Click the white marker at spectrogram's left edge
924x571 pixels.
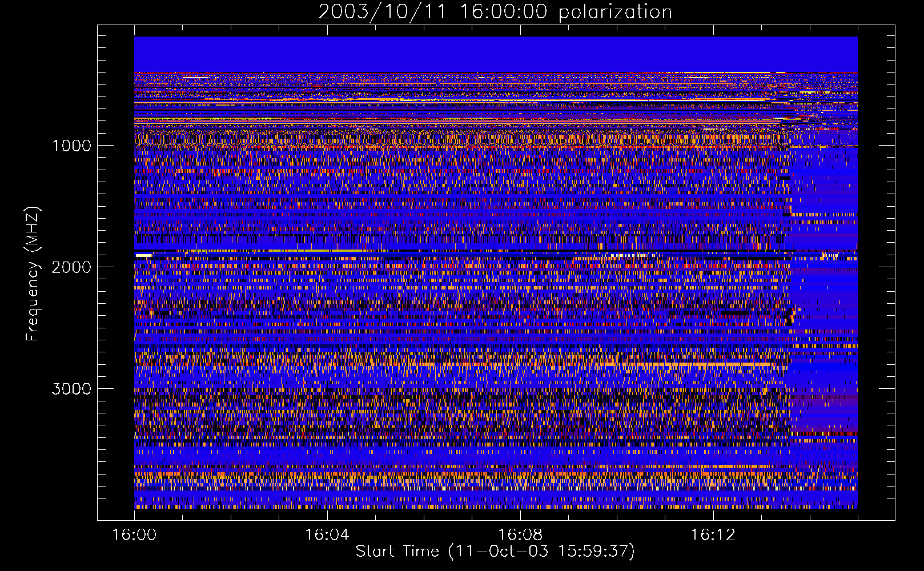tap(144, 255)
